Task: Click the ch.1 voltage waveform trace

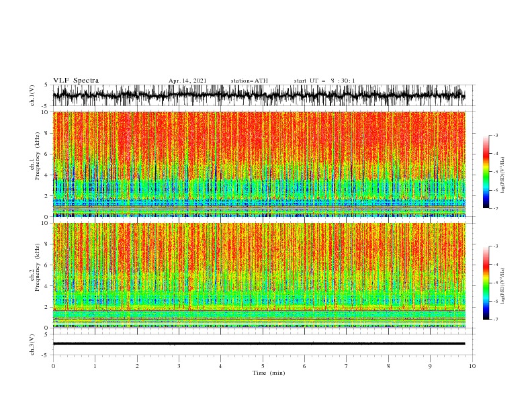Action: point(259,95)
